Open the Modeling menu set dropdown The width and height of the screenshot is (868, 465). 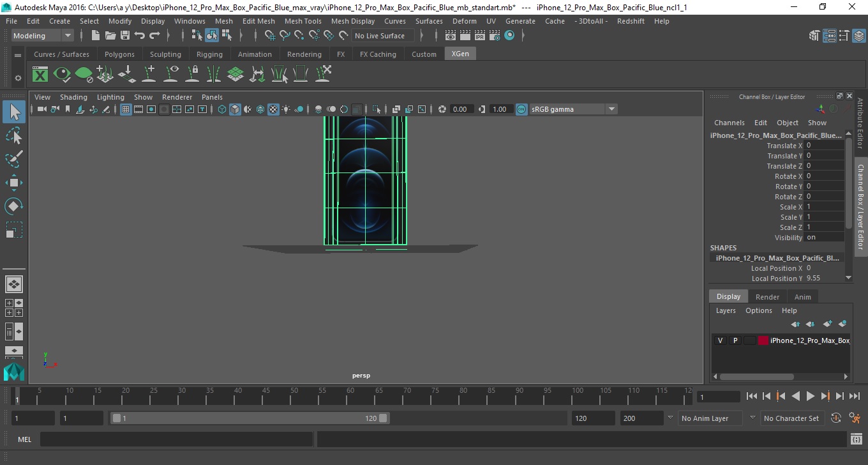(x=42, y=36)
